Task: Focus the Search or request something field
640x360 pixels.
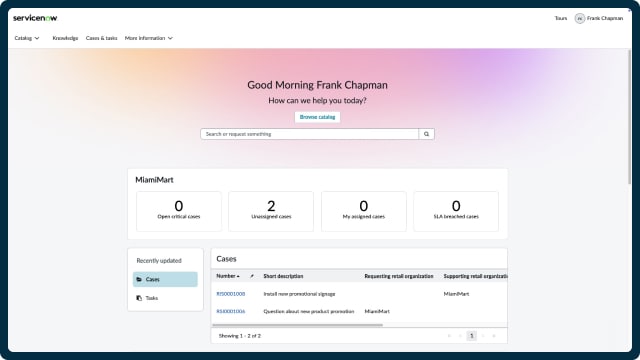Action: [x=309, y=134]
